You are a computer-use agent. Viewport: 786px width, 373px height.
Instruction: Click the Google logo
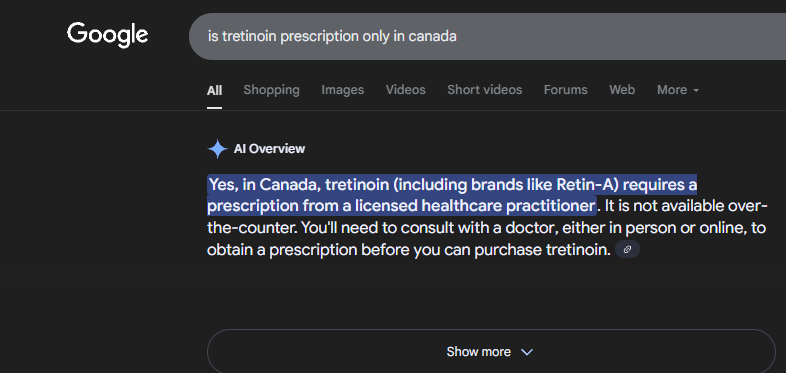coord(107,35)
